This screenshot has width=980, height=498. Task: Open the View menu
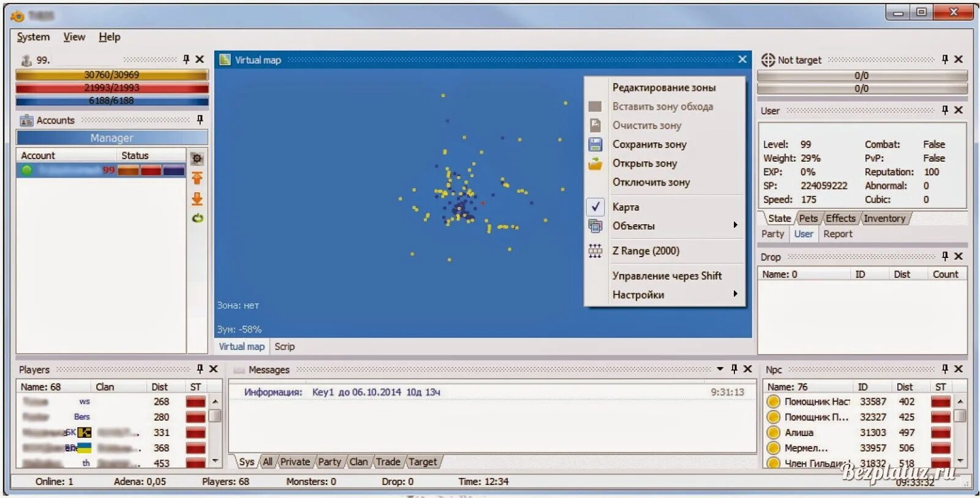click(x=74, y=37)
